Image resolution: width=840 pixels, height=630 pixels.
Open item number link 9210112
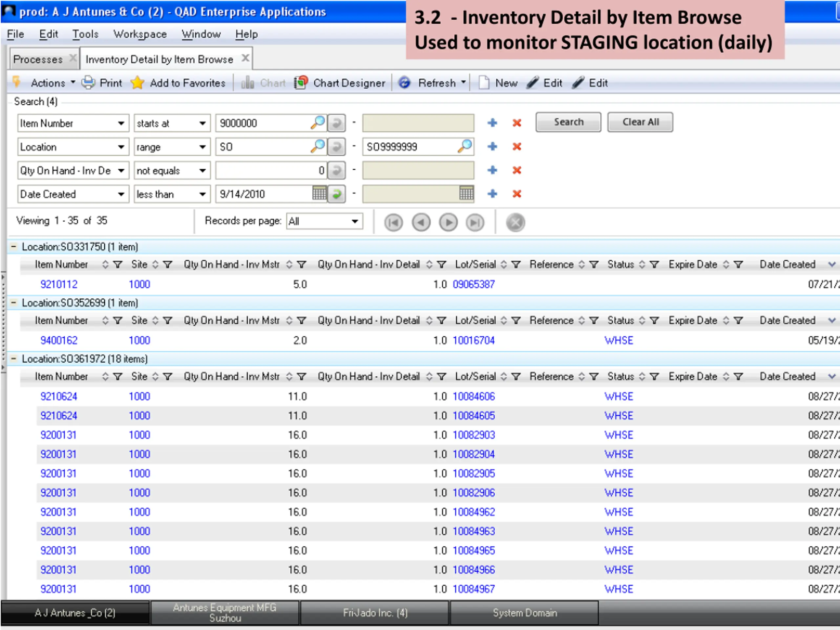59,284
